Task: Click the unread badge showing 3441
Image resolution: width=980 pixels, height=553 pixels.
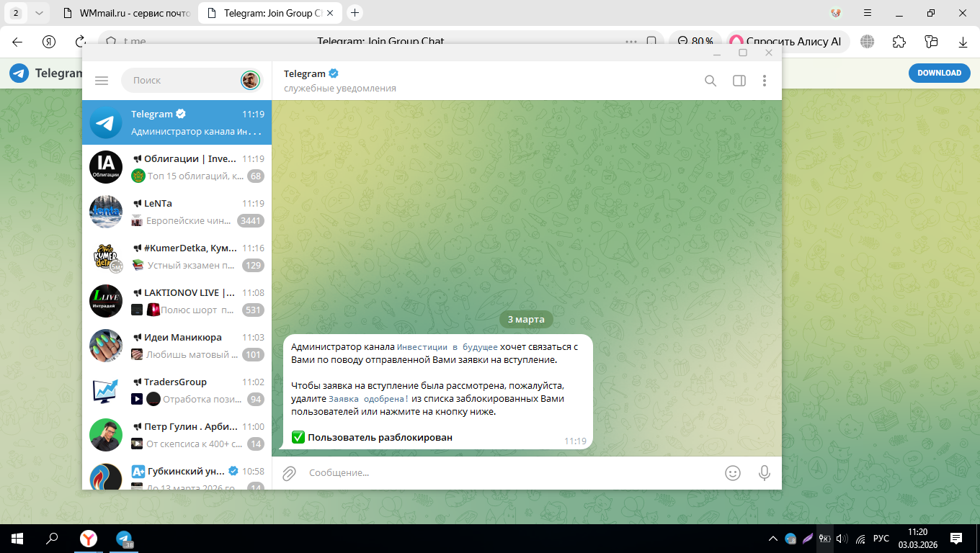Action: click(x=251, y=221)
